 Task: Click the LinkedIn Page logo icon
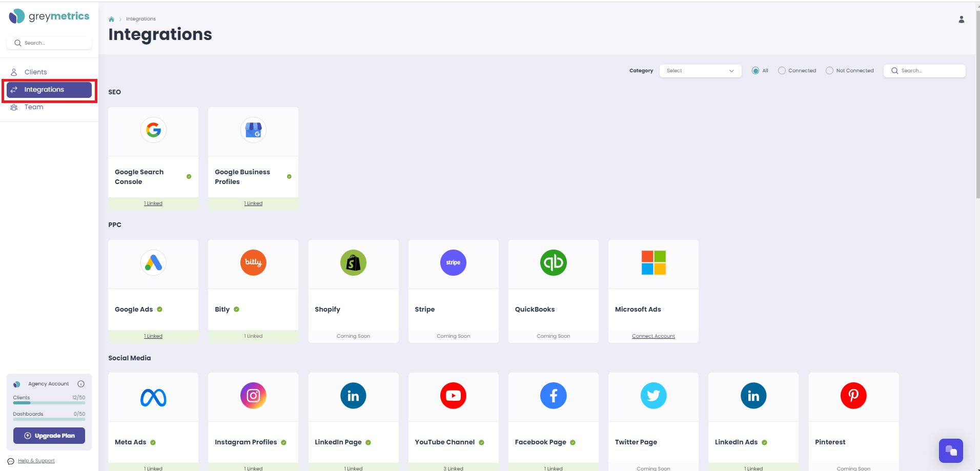tap(353, 396)
